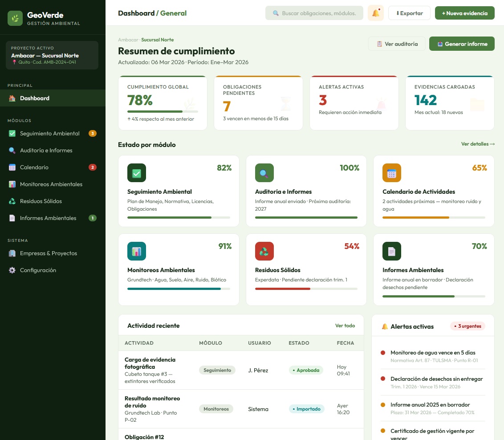Click the Alertas activas bell icon
The image size is (504, 440).
pos(385,326)
